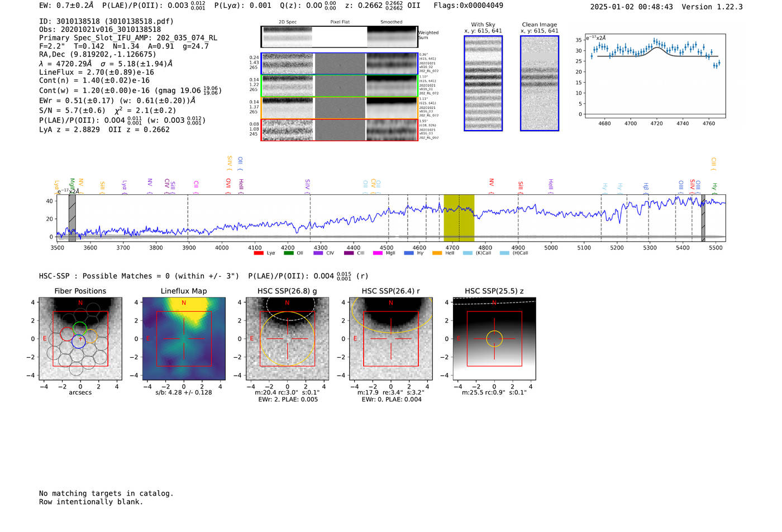Screen dimensions: 782x532
Task: Click the 4720 tick on the Gaussian plot
Action: tap(657, 124)
